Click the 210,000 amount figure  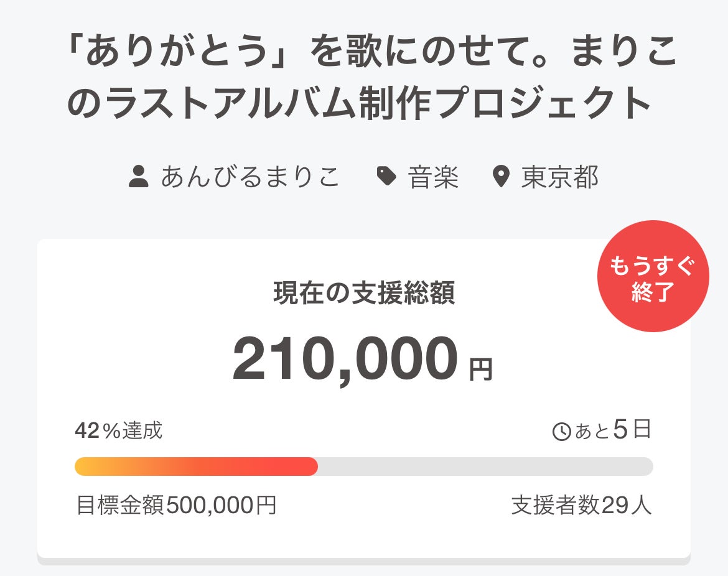pyautogui.click(x=345, y=360)
